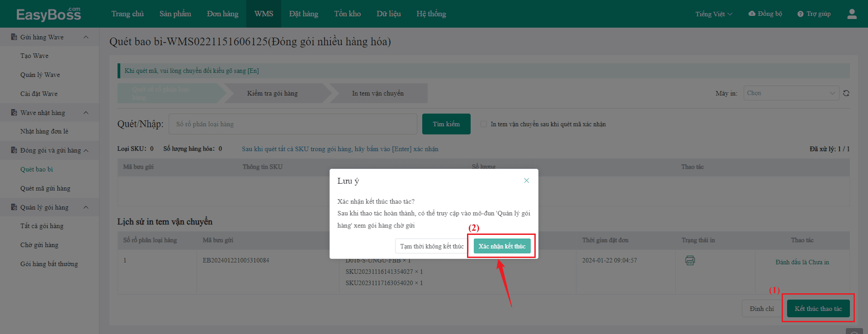Click Xác nhận kết thúc button
Viewport: 868px width, 334px height.
502,246
